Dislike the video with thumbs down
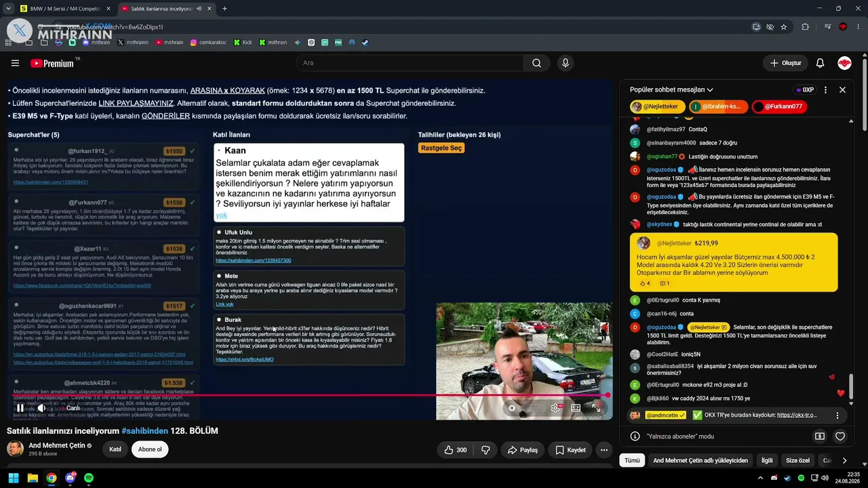The height and width of the screenshot is (488, 868). coord(486,449)
